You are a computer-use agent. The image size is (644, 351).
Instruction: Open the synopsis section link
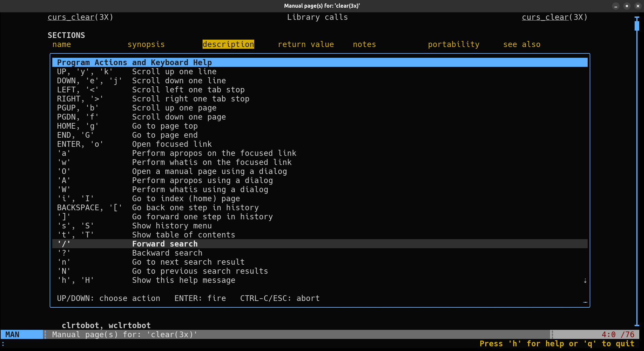[x=146, y=44]
